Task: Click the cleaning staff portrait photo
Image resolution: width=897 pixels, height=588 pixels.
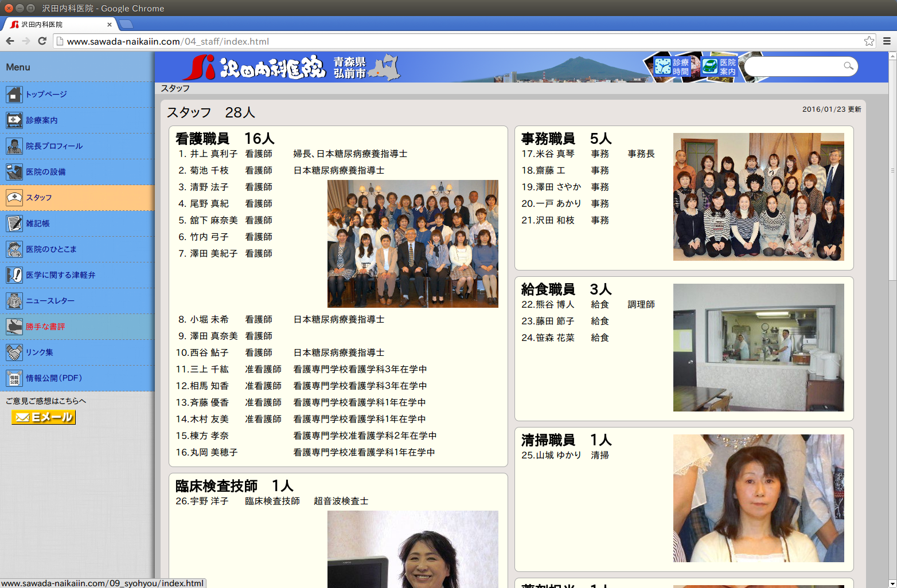Action: 759,499
